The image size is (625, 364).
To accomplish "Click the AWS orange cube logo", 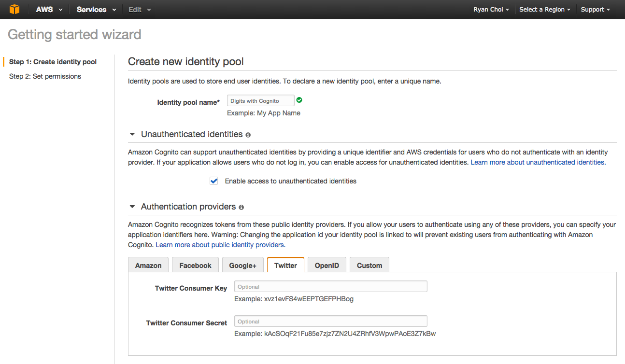I will click(x=14, y=9).
